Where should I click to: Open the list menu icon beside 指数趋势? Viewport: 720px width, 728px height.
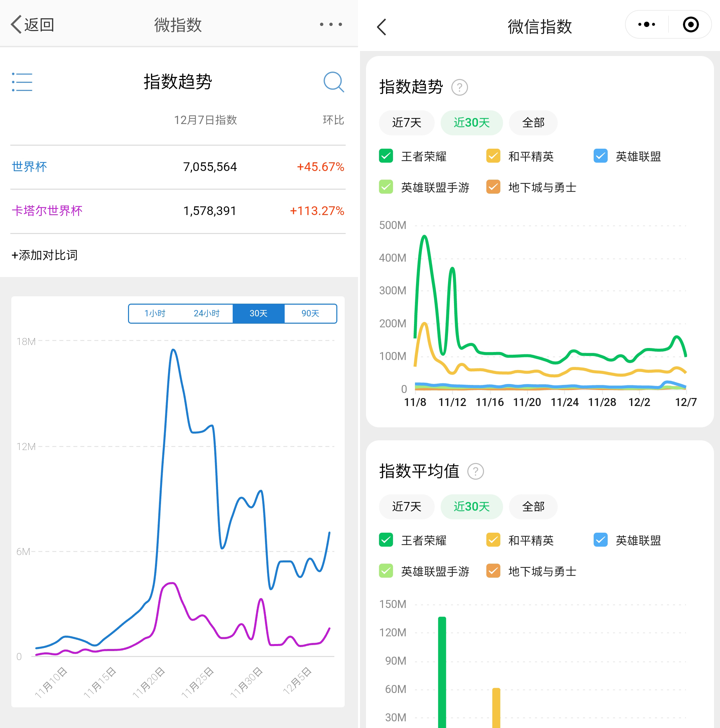(22, 82)
